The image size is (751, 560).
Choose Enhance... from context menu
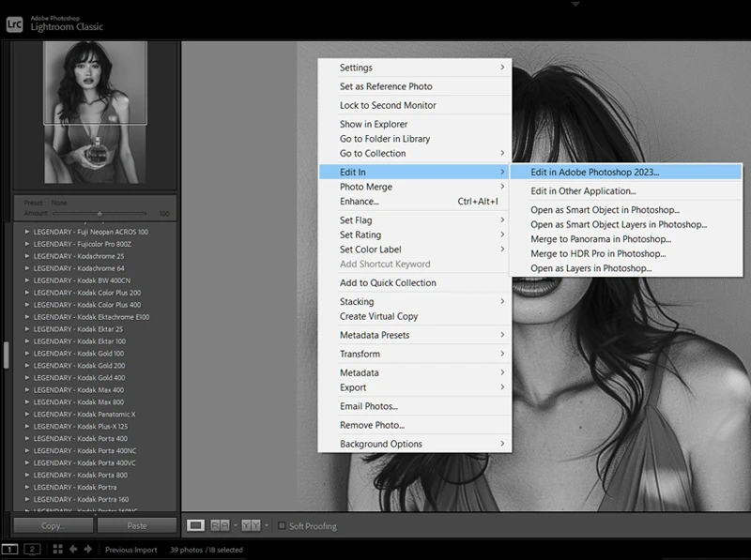[x=415, y=201]
